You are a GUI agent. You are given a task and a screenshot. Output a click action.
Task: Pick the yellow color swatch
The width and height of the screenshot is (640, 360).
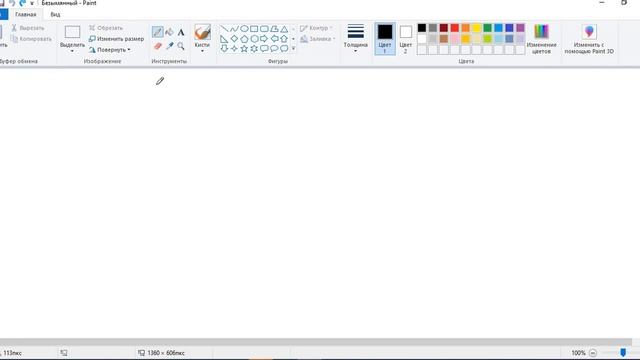(476, 28)
